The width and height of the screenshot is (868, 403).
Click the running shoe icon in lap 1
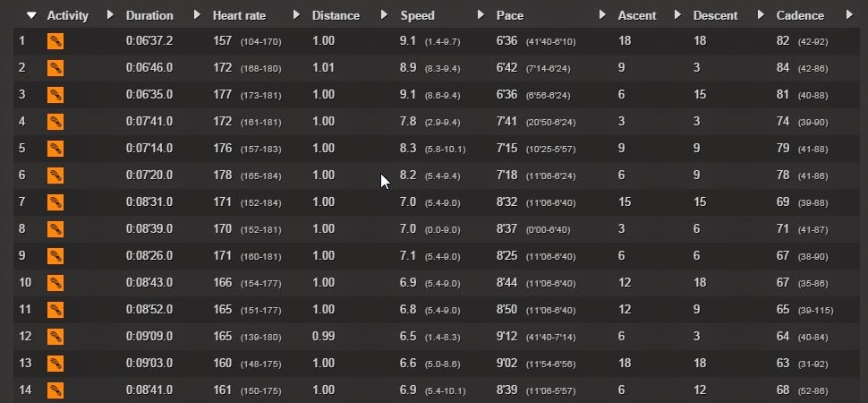[55, 41]
